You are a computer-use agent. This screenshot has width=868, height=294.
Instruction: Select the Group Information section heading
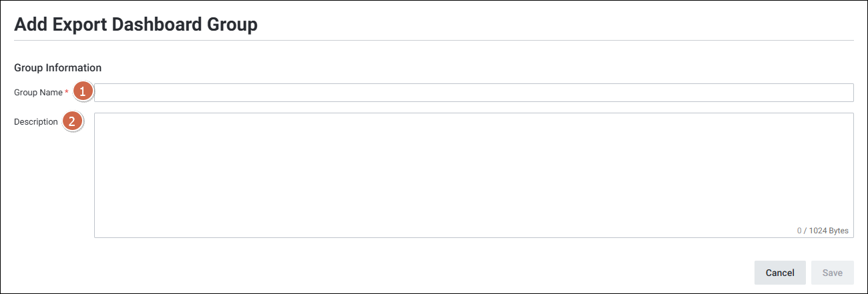[x=57, y=67]
